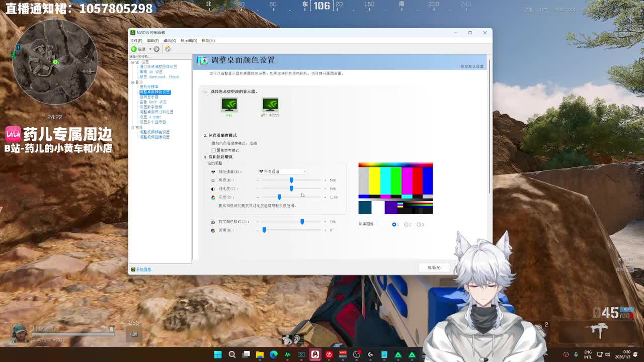Go back with the green 后退 arrow
The width and height of the screenshot is (644, 362).
click(x=134, y=49)
